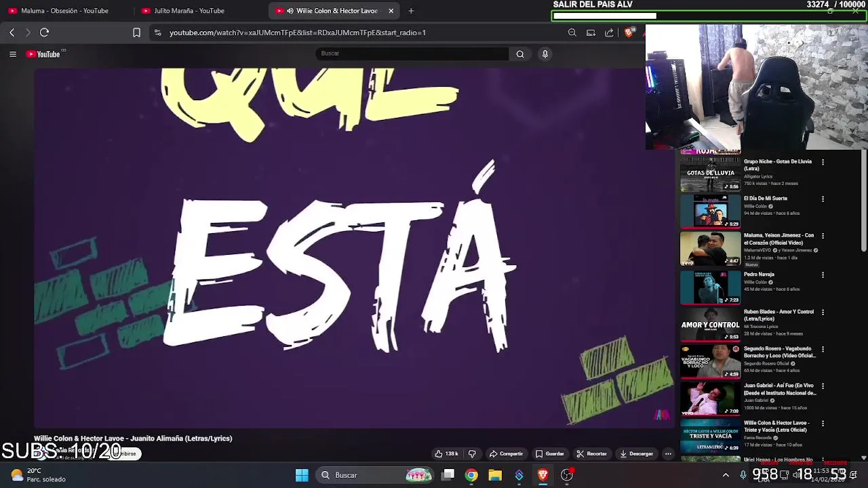The width and height of the screenshot is (868, 488).
Task: Open OBS Studio from the taskbar
Action: 567,475
